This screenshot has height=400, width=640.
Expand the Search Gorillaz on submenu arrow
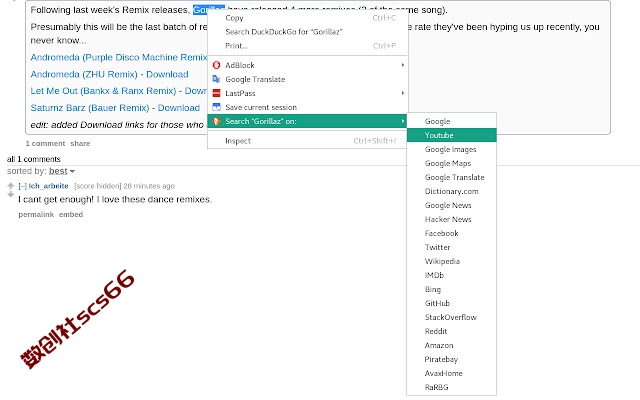tap(402, 121)
